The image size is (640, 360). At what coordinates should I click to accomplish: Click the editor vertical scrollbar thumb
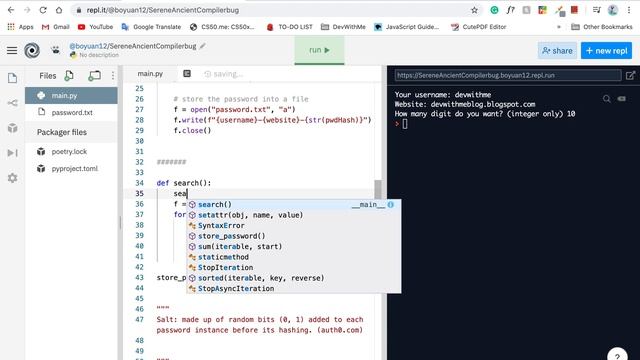pos(378,189)
